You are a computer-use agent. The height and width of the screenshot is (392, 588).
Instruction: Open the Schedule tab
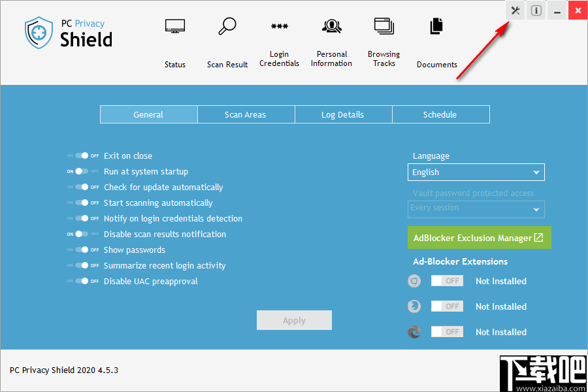pyautogui.click(x=440, y=114)
